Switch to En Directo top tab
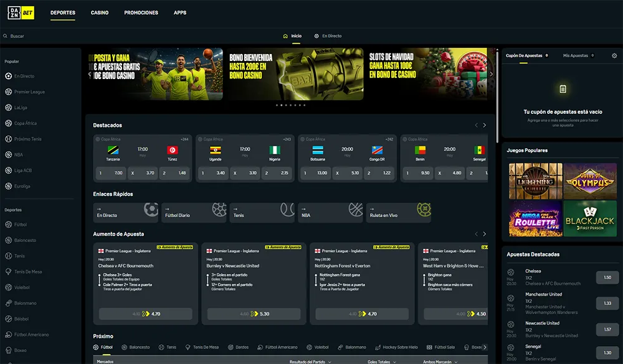623x364 pixels. click(328, 36)
